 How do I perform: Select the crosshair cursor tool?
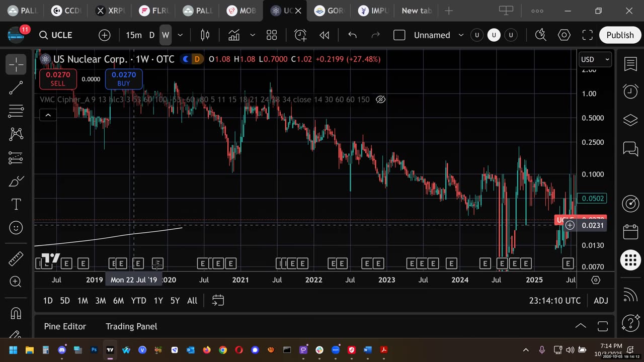coord(16,65)
